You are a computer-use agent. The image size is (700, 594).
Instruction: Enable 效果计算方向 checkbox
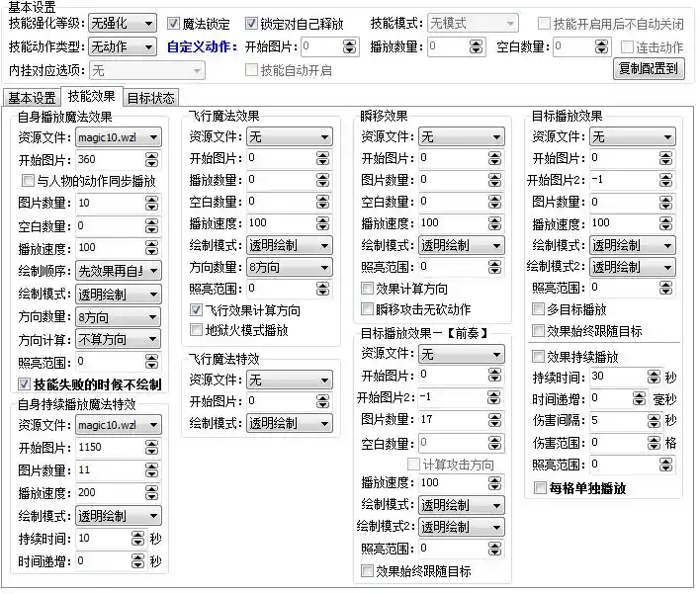click(367, 289)
